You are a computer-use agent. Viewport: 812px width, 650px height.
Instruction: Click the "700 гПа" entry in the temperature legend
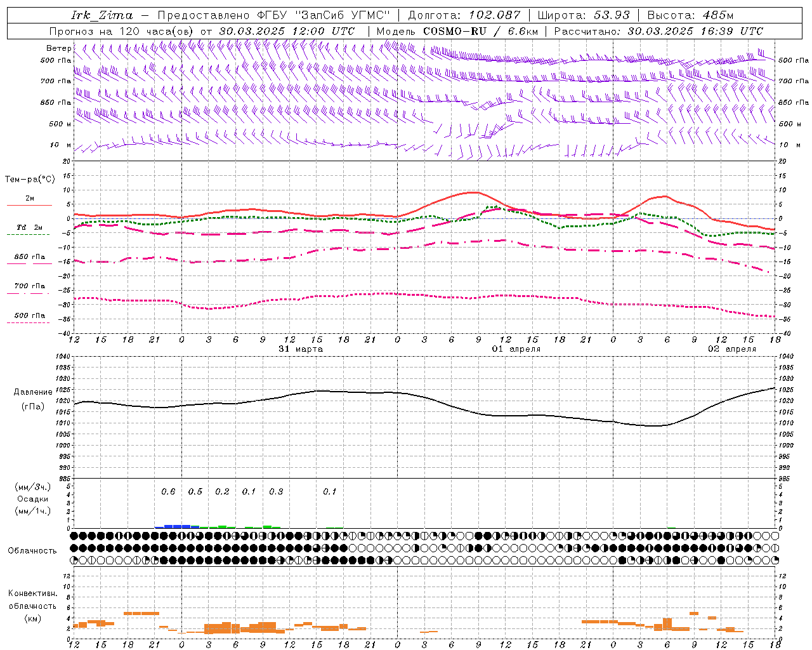point(29,288)
